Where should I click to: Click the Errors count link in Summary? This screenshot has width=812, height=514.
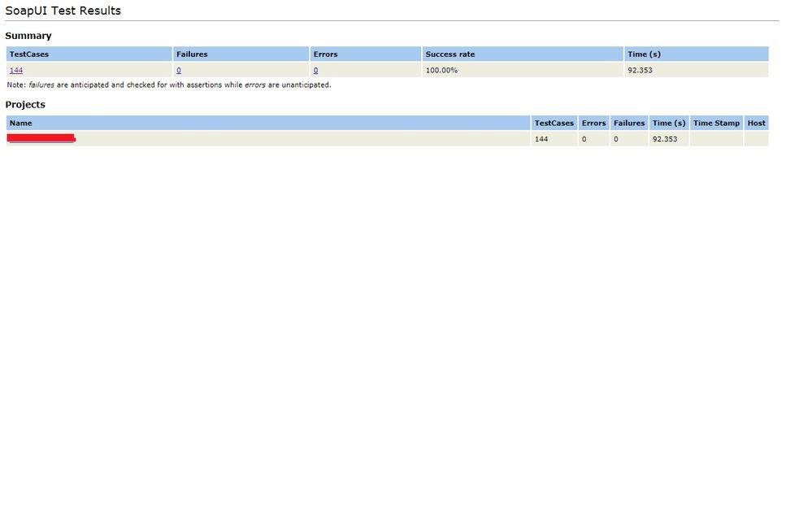pyautogui.click(x=315, y=71)
